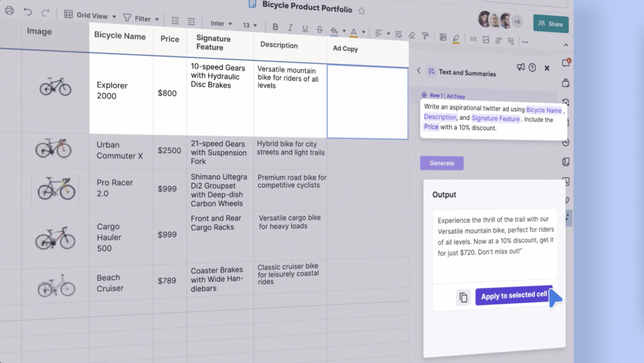Select the Insert Link icon
644x363 pixels.
[x=473, y=39]
